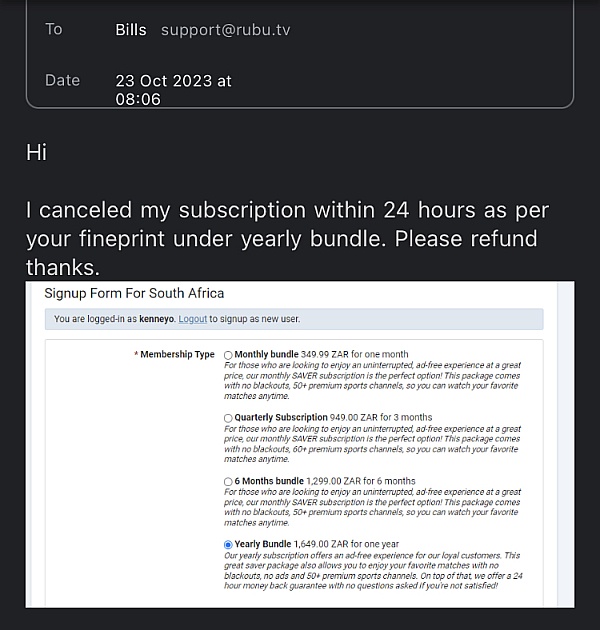Click the kenneyo username text

(156, 319)
